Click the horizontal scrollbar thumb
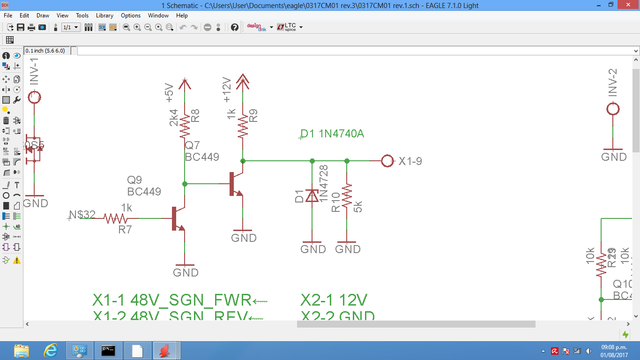This screenshot has height=360, width=640. point(416,324)
